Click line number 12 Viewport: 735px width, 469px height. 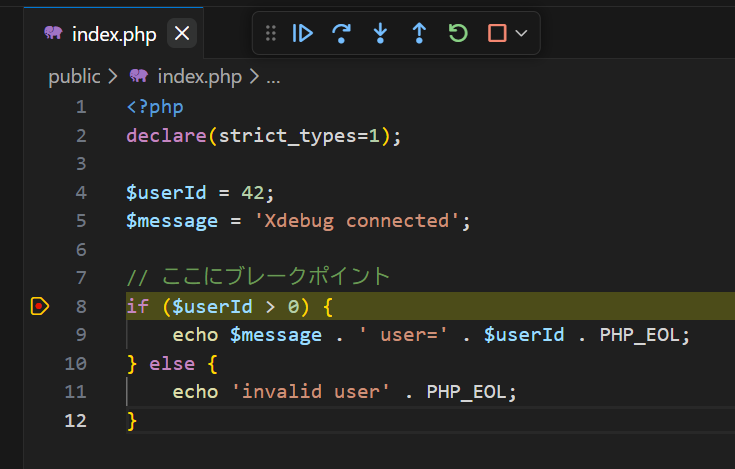(x=75, y=420)
